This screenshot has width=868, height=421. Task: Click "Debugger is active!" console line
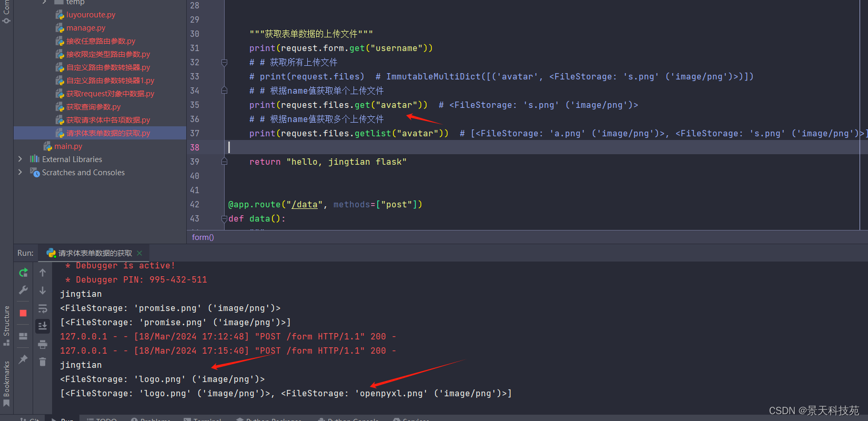pos(120,266)
